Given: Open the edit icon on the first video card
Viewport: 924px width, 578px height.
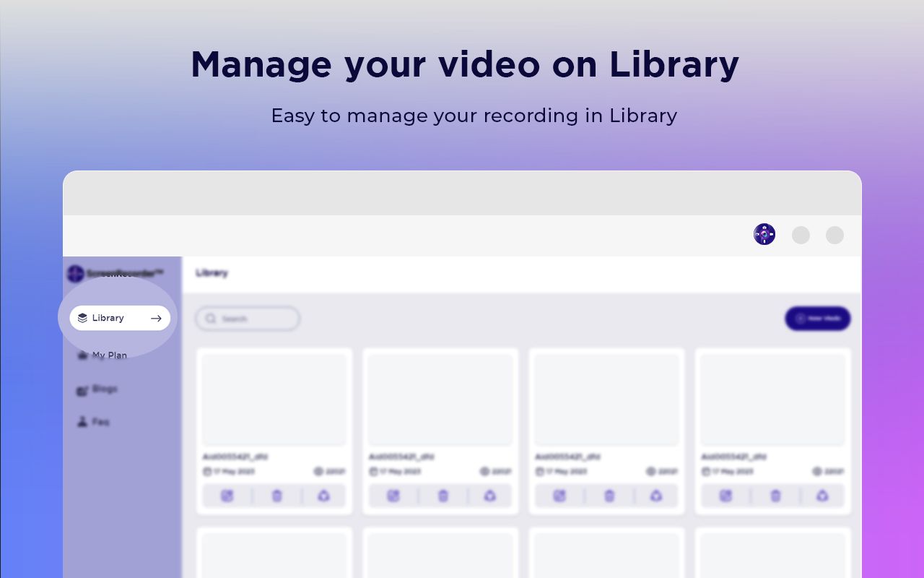Looking at the screenshot, I should pos(227,496).
